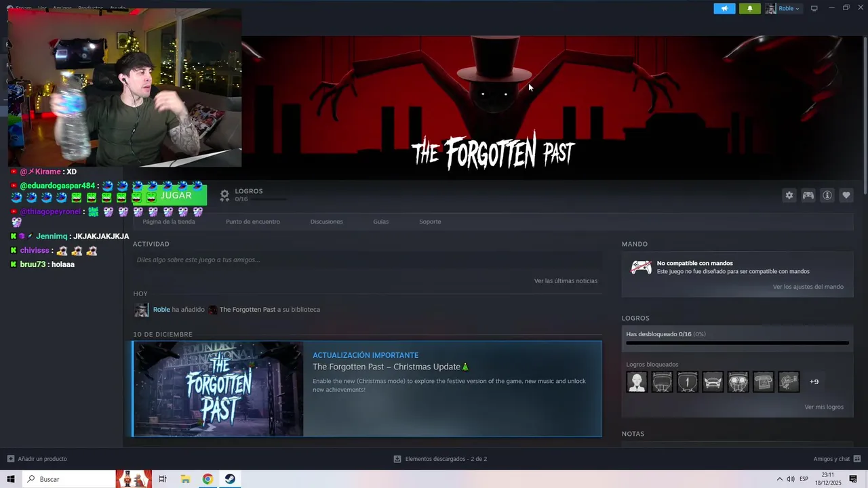
Task: Click the LOGROS 0/16 header label
Action: (249, 191)
